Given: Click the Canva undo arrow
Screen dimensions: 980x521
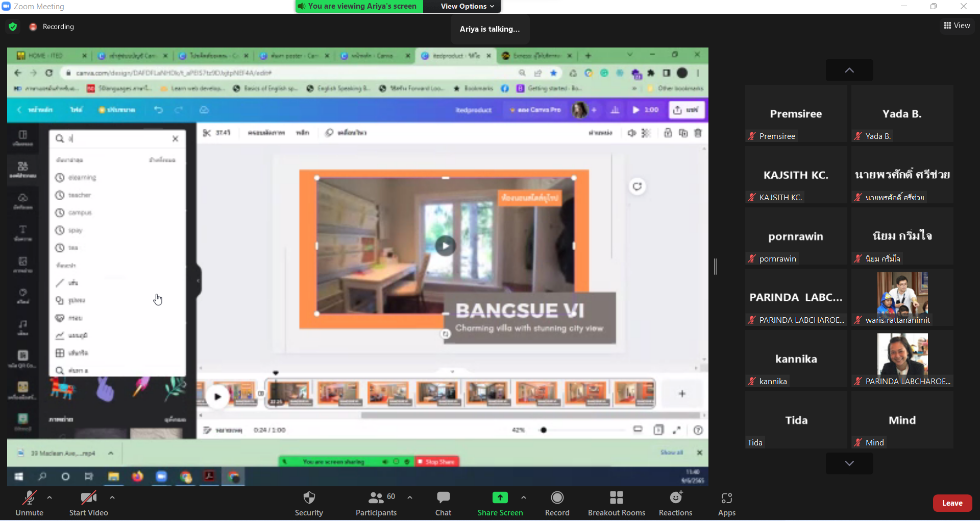Looking at the screenshot, I should [158, 110].
